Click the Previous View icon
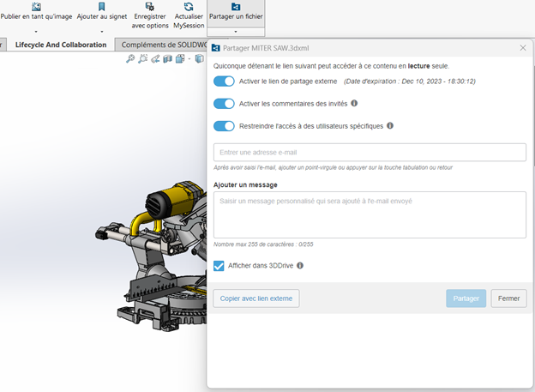Viewport: 535px width, 392px height. pyautogui.click(x=155, y=58)
